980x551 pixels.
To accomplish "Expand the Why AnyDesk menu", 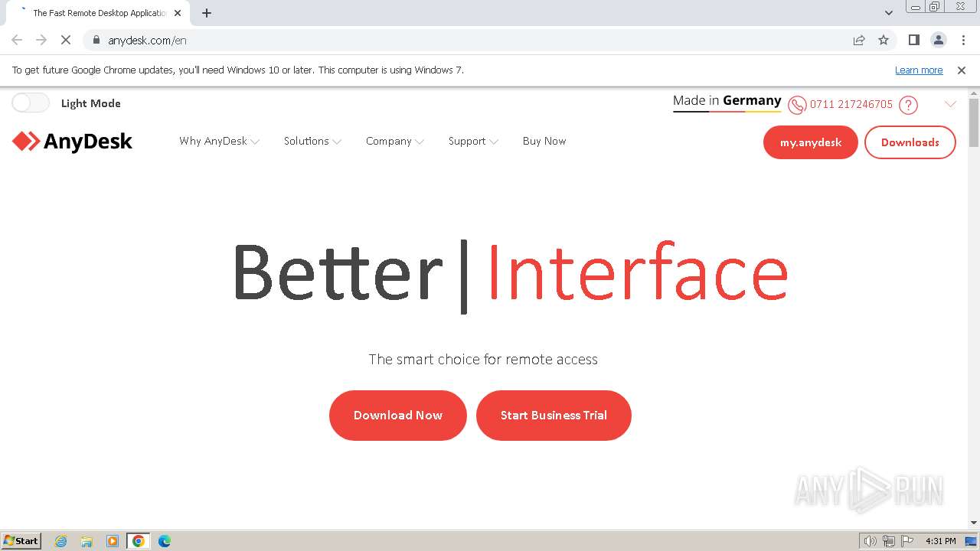I will click(x=219, y=142).
